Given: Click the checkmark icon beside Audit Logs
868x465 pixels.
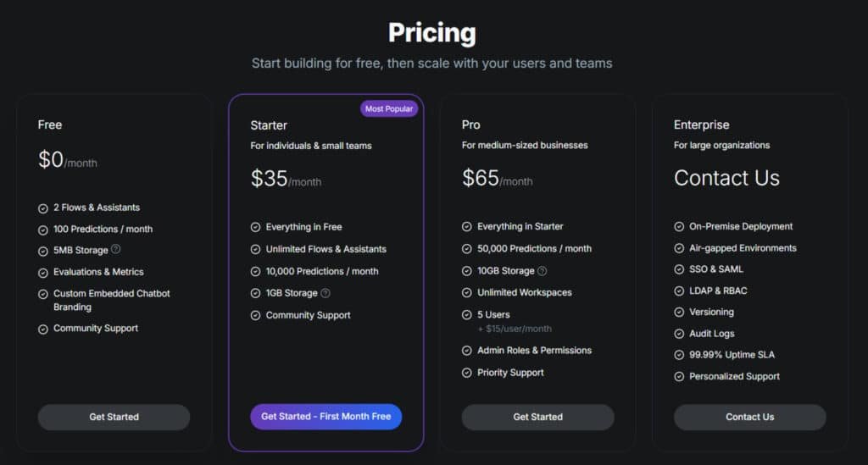Looking at the screenshot, I should point(679,334).
